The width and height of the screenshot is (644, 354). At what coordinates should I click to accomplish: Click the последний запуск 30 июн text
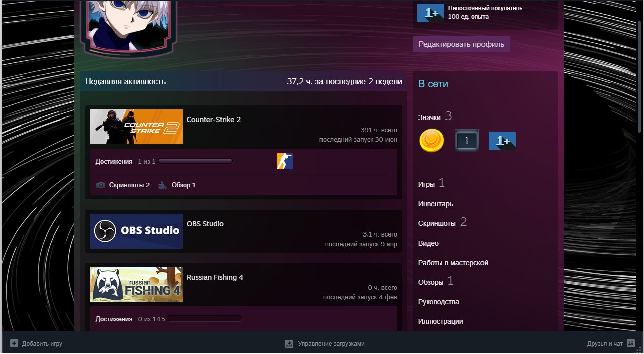[358, 139]
